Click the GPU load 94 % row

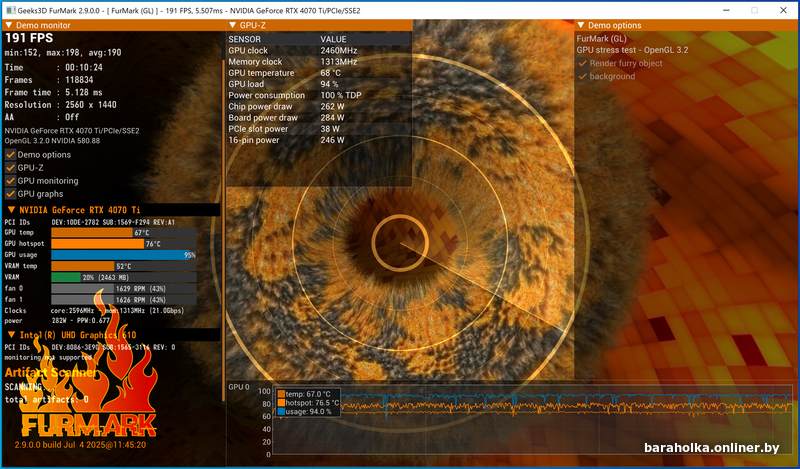[x=319, y=84]
